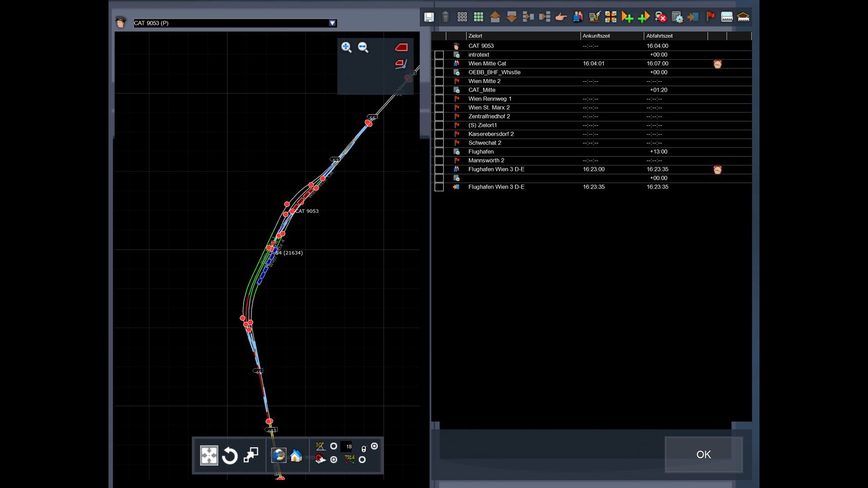
Task: Click the blue house home icon
Action: tap(296, 455)
